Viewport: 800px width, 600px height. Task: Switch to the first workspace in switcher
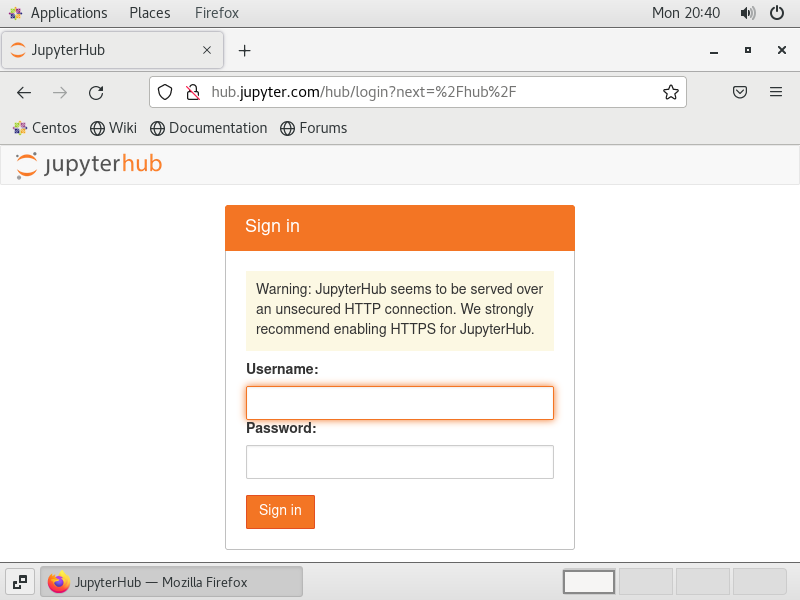coord(589,582)
